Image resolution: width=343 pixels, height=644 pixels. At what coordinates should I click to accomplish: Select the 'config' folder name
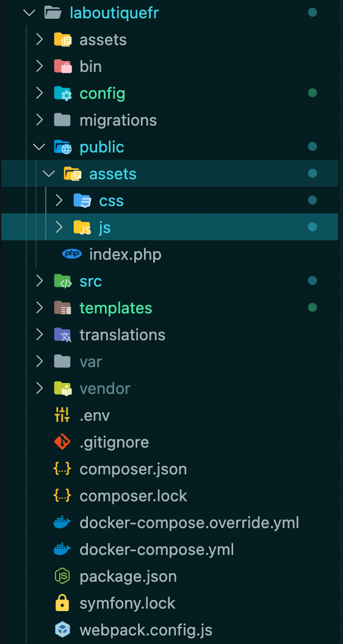103,94
